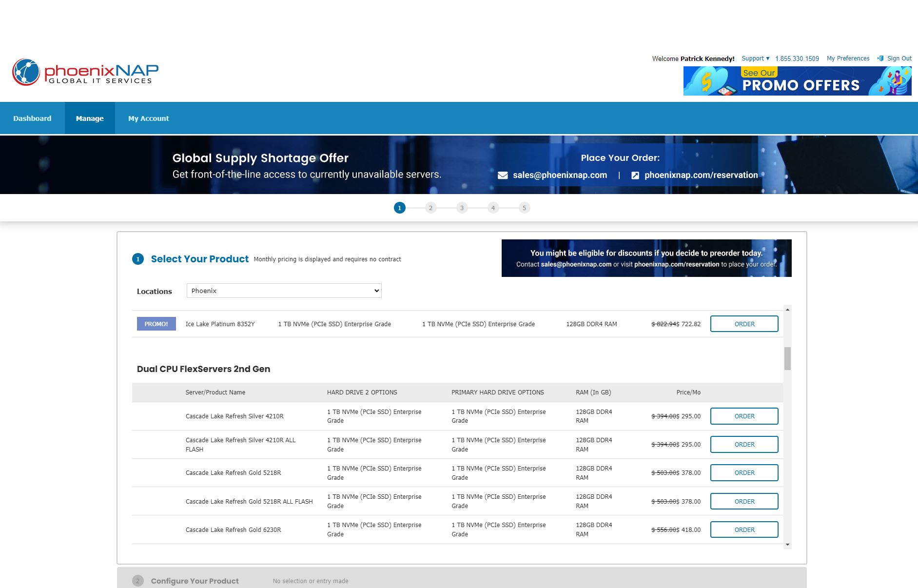918x588 pixels.
Task: Order the Cascade Lake Refresh Gold 6230R
Action: pyautogui.click(x=744, y=529)
